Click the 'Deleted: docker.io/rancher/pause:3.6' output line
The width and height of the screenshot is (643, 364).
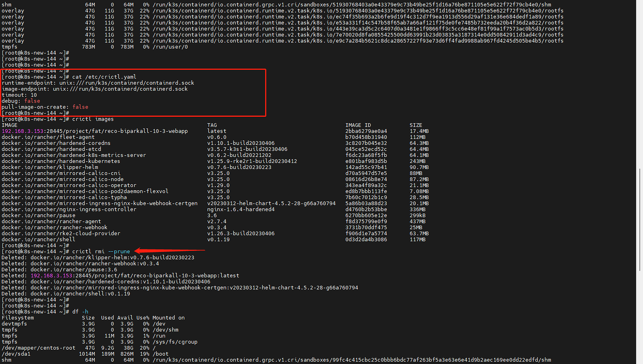pos(59,270)
